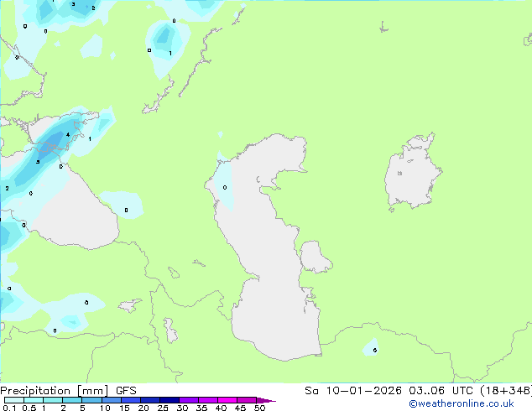Viewport: 532px width, 411px height.
Task: Click the 1–2 mm legend swatch
Action: pyautogui.click(x=53, y=400)
